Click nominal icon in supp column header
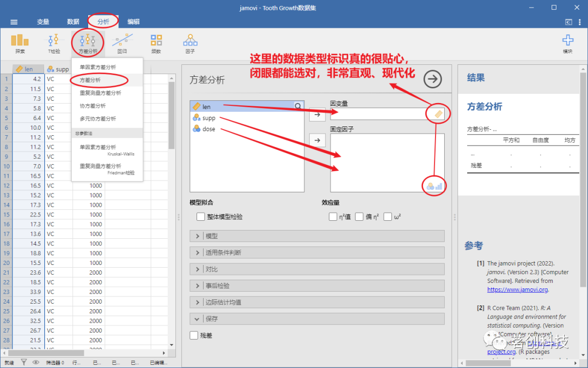Viewport: 588px width, 368px height. (x=51, y=69)
